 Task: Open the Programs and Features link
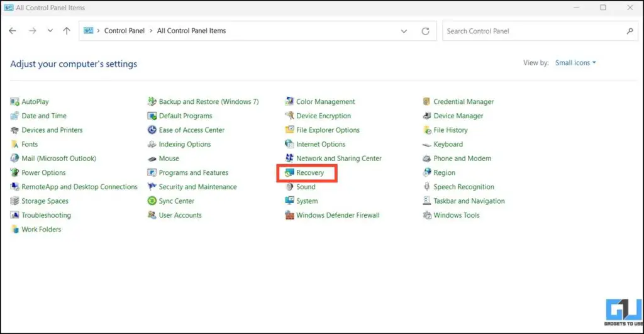[193, 173]
